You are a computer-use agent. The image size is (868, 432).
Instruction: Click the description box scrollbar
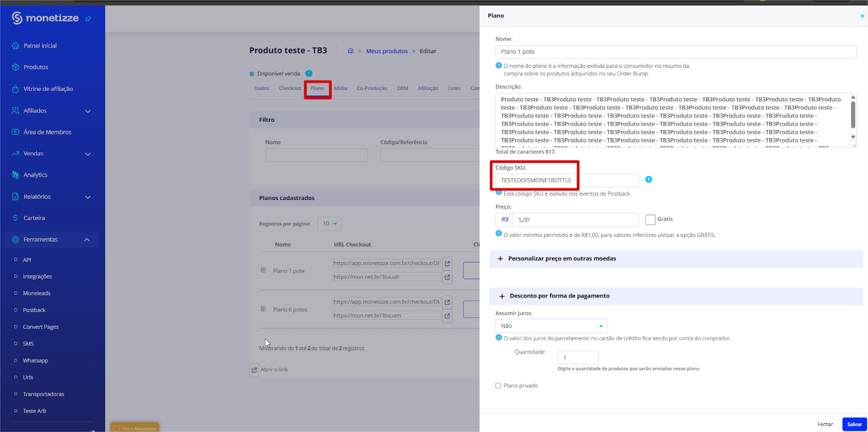[x=853, y=115]
